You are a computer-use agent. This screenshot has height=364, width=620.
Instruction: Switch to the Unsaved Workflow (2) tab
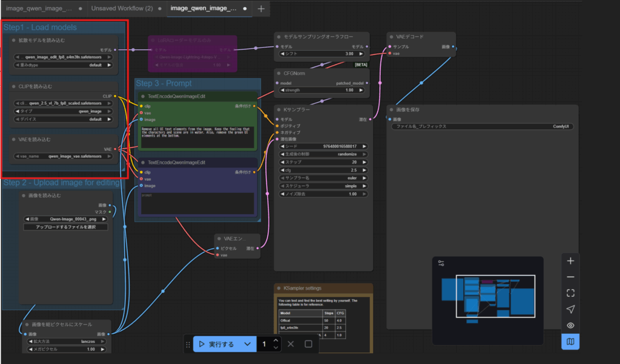122,9
